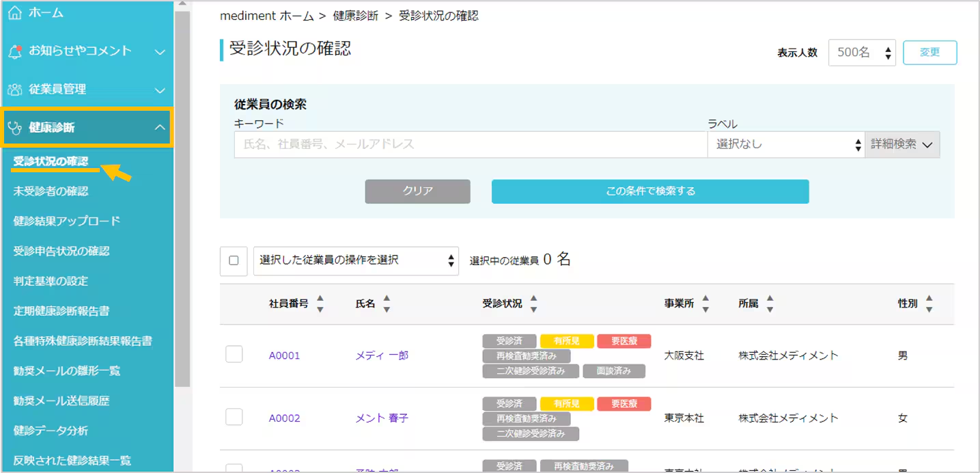Open employee number A0002 link

tap(284, 418)
